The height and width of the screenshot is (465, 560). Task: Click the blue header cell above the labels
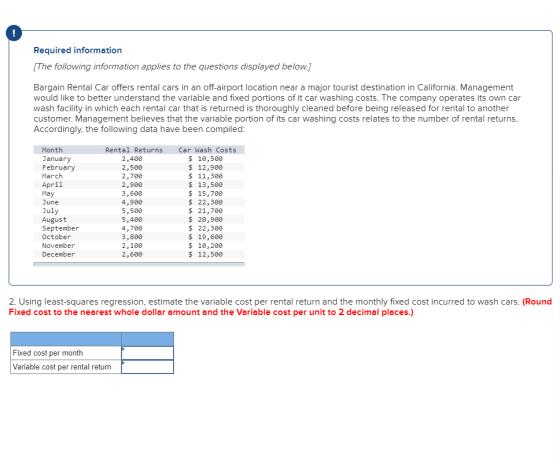coord(66,339)
